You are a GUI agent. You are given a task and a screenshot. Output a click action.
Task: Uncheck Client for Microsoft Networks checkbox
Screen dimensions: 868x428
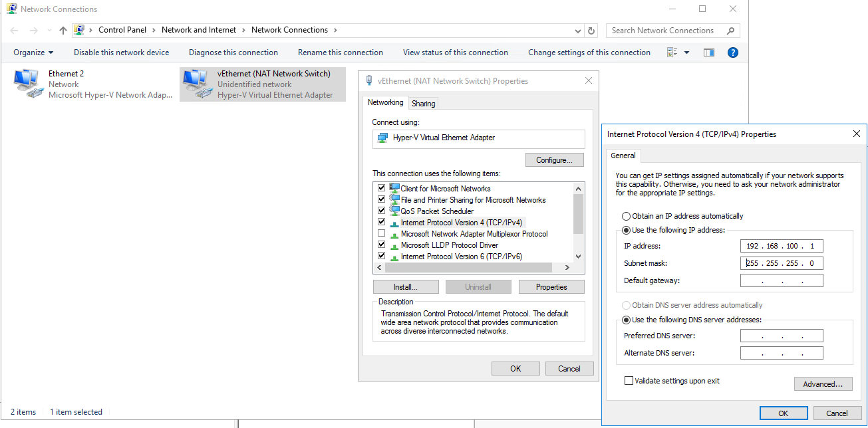tap(381, 188)
